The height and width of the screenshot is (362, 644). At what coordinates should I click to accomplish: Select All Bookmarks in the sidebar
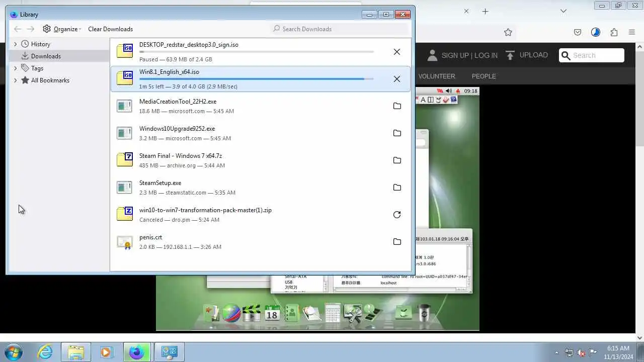click(50, 80)
